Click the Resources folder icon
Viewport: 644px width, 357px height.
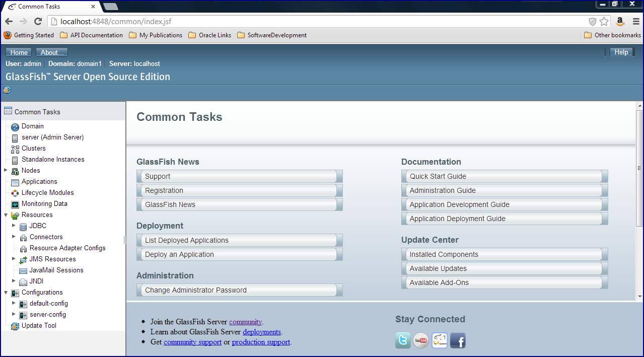click(15, 216)
